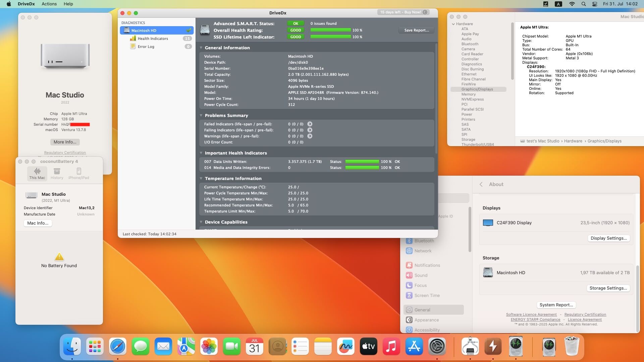This screenshot has height=362, width=644.
Task: Open Control Center from menu bar
Action: tap(594, 4)
